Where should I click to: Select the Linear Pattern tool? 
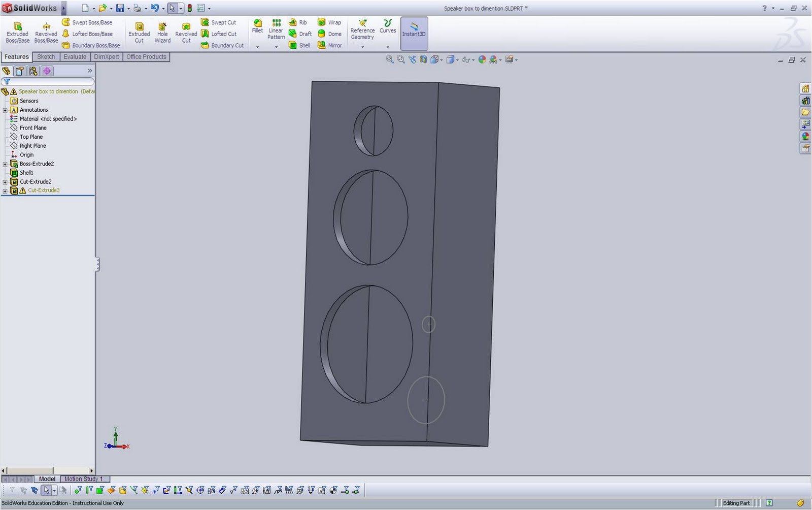pos(276,29)
